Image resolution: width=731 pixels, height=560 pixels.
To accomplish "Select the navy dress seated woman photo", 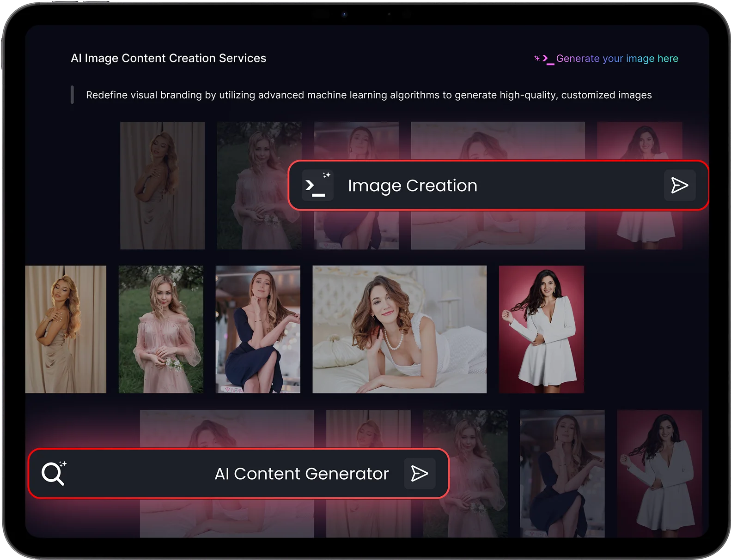I will [258, 329].
